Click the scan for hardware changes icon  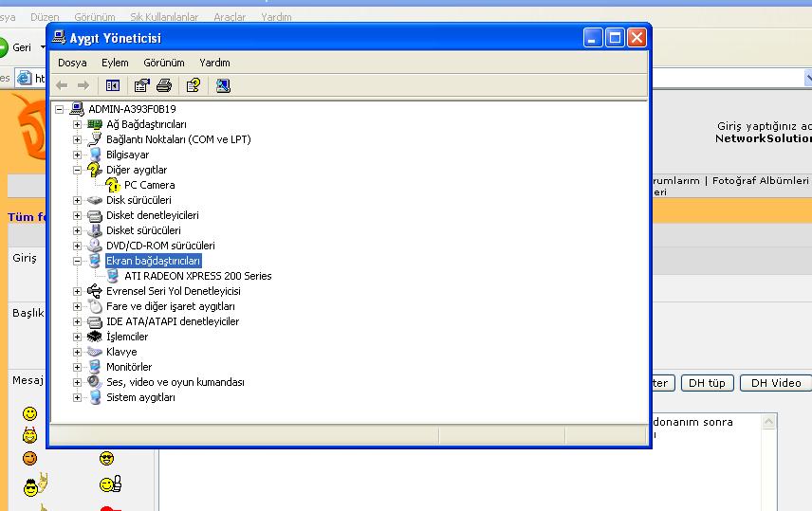click(223, 85)
